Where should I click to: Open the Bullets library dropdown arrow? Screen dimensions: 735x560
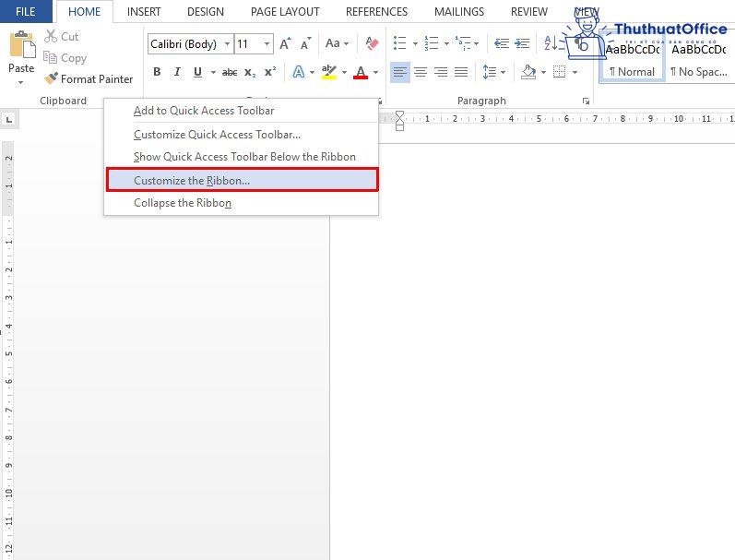415,43
